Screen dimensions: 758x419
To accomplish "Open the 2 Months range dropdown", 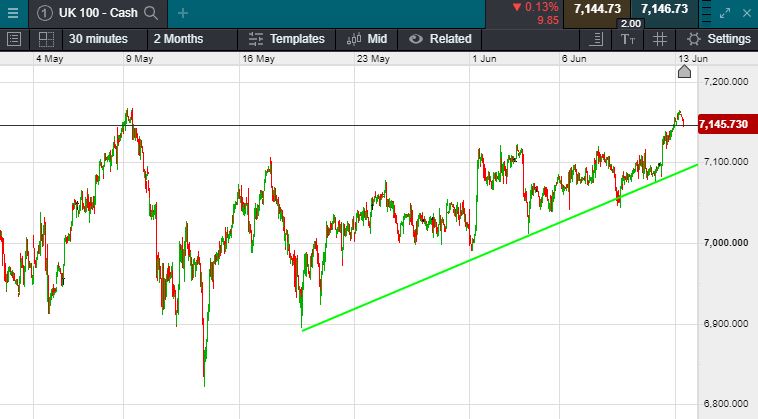I will tap(178, 39).
